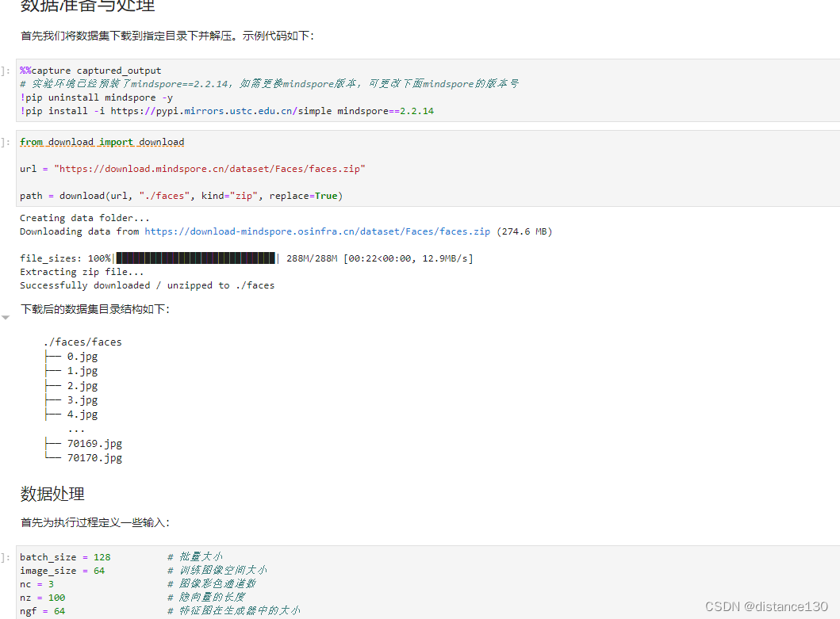Click the 'path = download(url...' line

181,196
